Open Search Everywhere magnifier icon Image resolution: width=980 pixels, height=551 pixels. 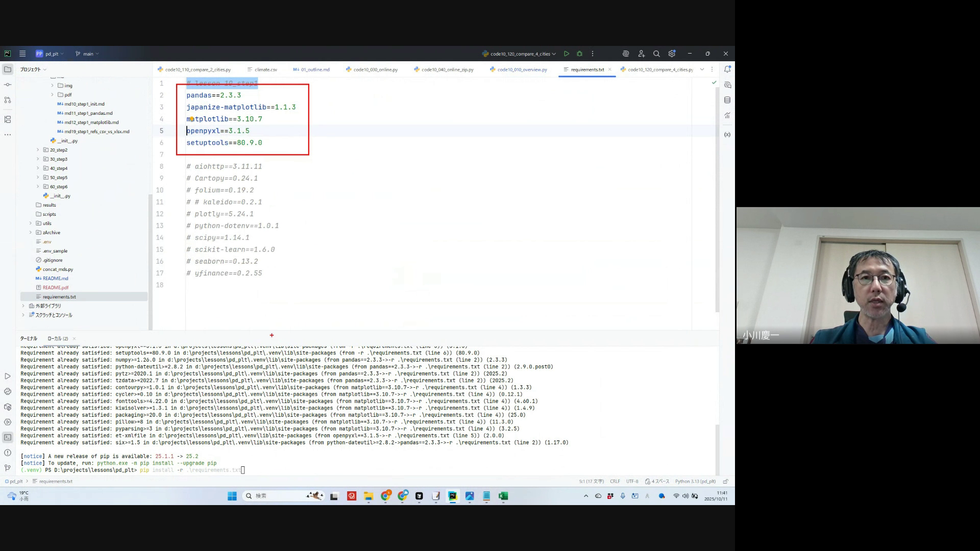coord(656,54)
